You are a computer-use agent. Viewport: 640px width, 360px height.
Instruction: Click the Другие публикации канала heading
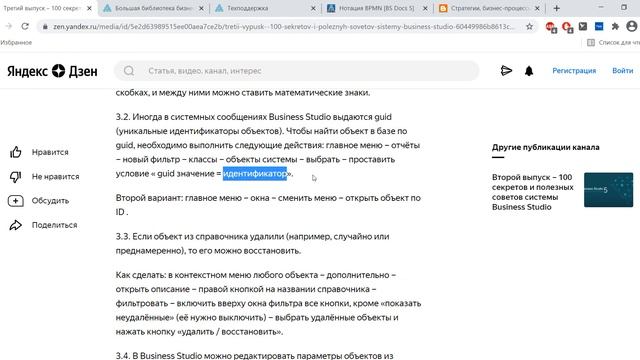point(546,147)
